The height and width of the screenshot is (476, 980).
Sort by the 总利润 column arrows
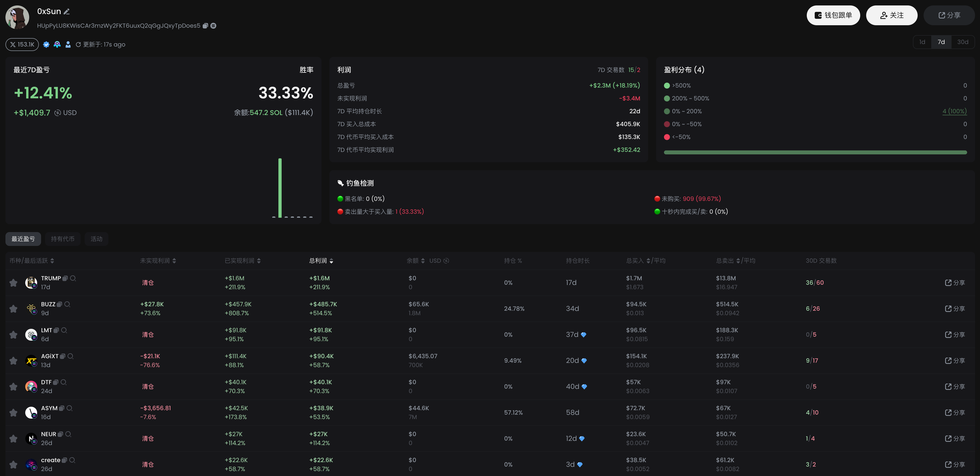click(x=331, y=261)
